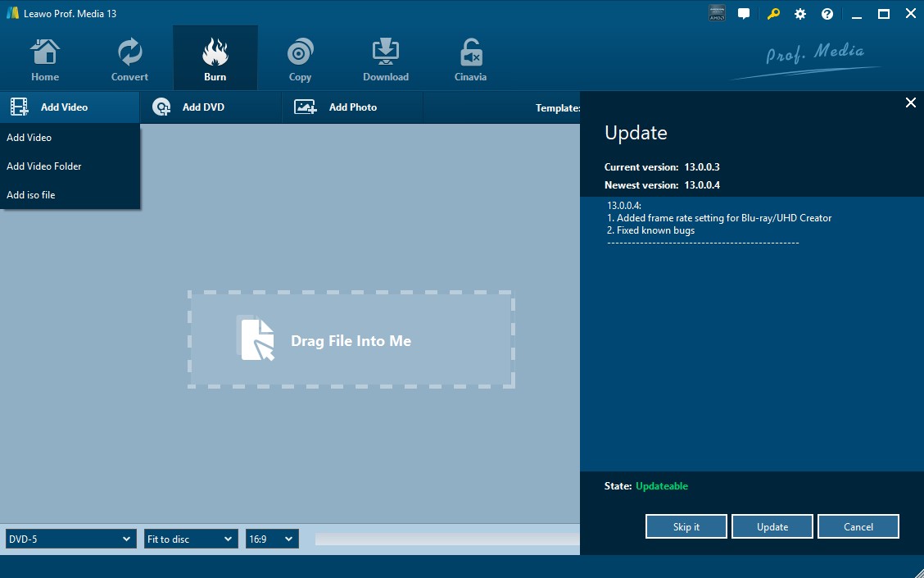This screenshot has height=578, width=924.
Task: Click the Add DVD disc icon
Action: point(161,107)
